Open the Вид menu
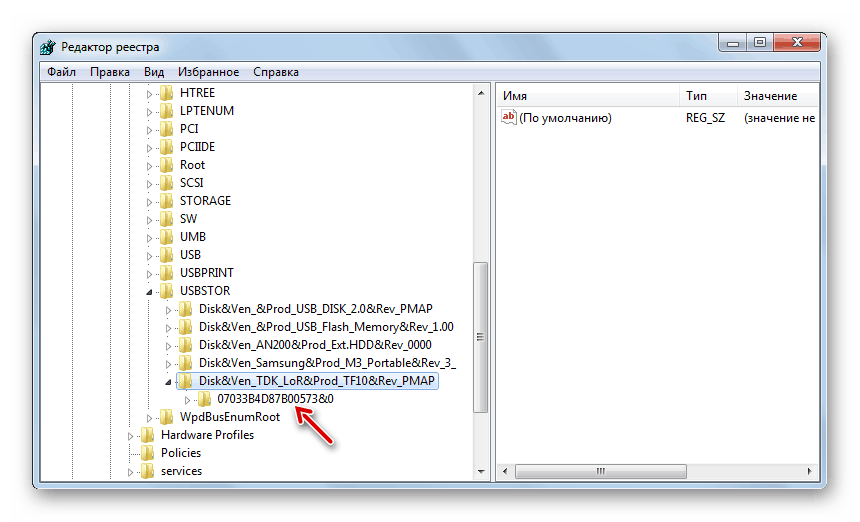860x522 pixels. point(154,72)
